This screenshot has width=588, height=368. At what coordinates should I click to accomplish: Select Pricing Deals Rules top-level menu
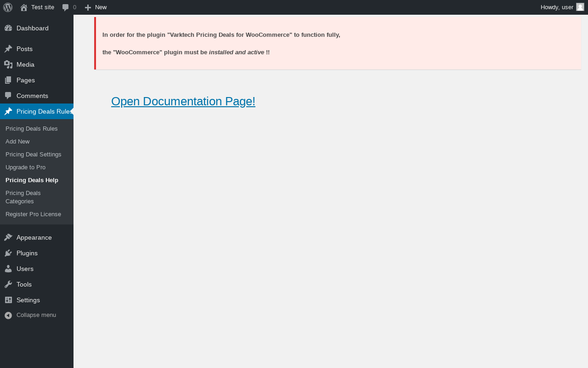[37, 111]
